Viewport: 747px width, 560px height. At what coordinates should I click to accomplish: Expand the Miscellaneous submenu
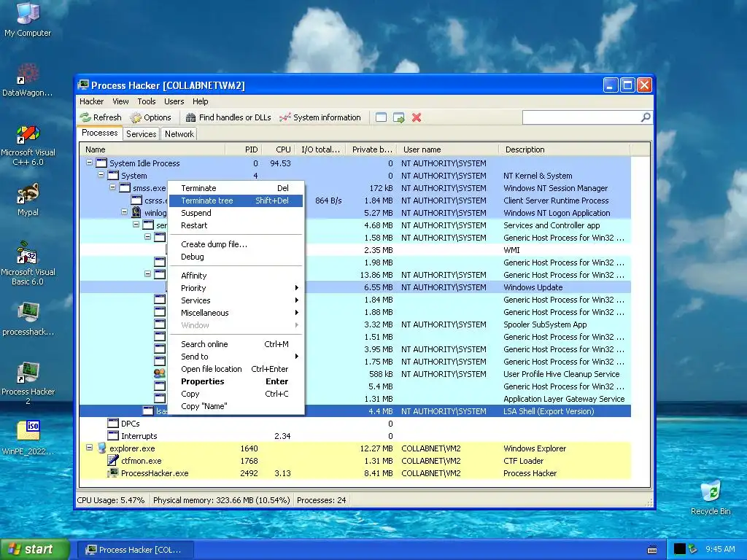tap(236, 313)
